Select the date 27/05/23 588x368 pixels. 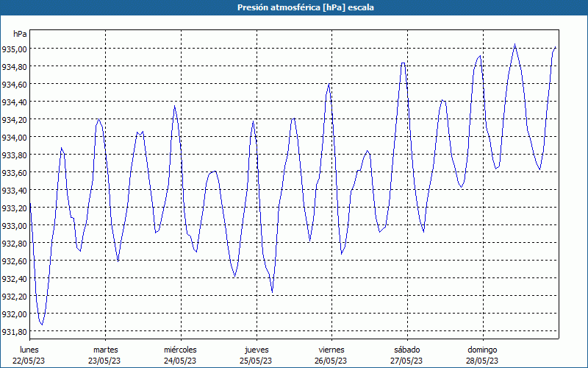coord(406,361)
